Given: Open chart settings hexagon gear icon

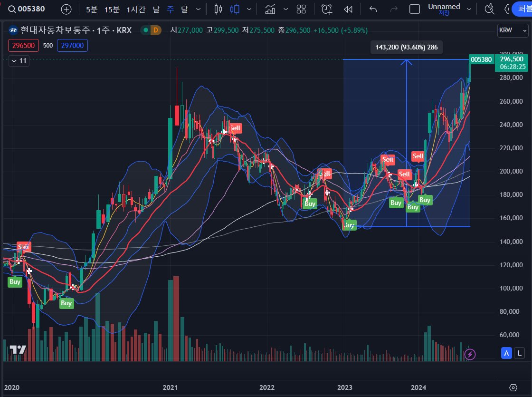Looking at the screenshot, I should [513, 387].
